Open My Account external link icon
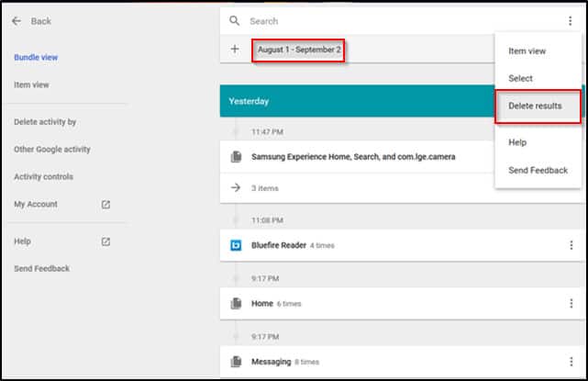588x381 pixels. (x=105, y=205)
